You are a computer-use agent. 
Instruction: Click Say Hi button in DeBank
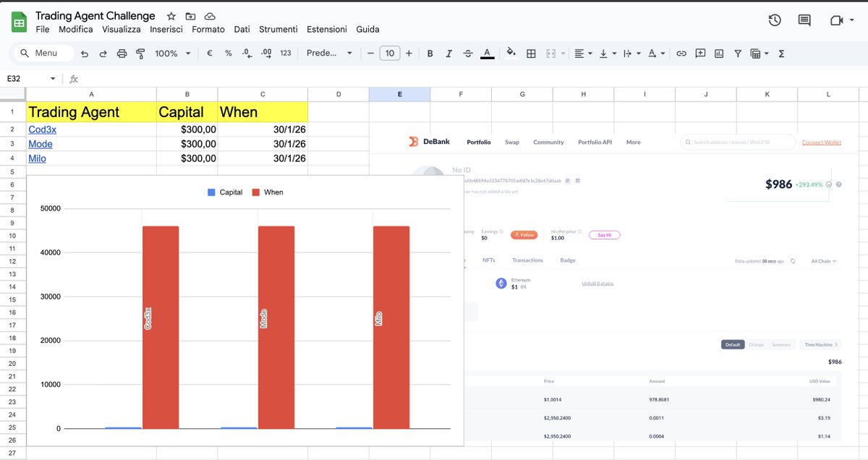tap(604, 235)
